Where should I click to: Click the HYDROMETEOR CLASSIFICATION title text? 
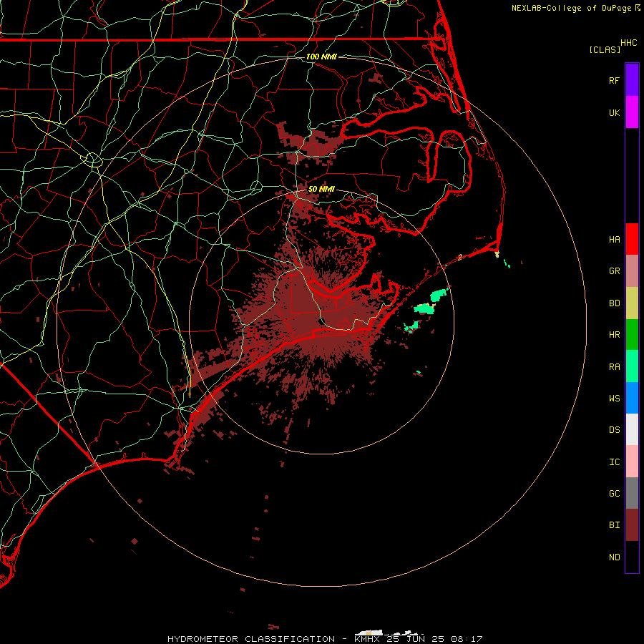(251, 639)
